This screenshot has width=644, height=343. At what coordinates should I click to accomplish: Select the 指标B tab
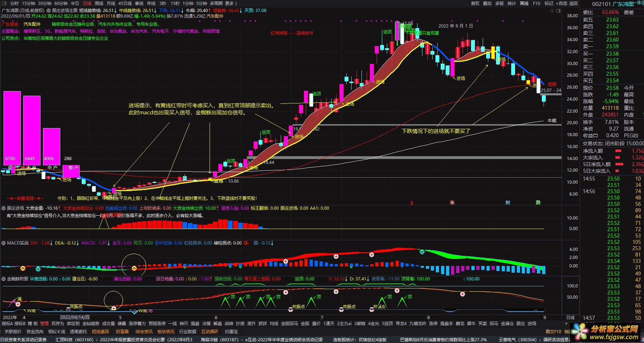coord(20,323)
